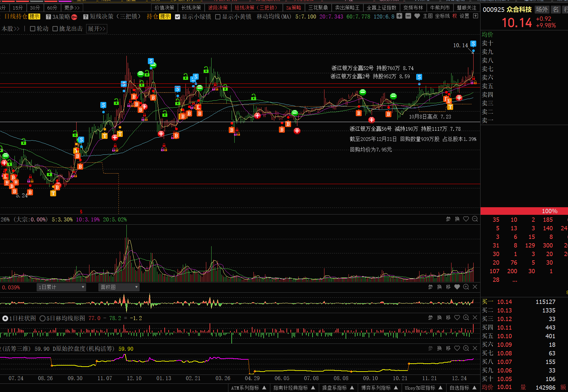Open the Ukey加密指标 indicator menu
This screenshot has height=392, width=568.
point(423,388)
